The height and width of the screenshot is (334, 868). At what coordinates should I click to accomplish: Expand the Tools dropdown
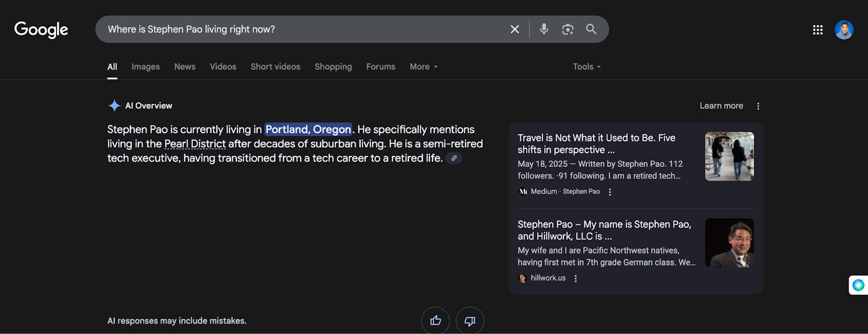(586, 67)
